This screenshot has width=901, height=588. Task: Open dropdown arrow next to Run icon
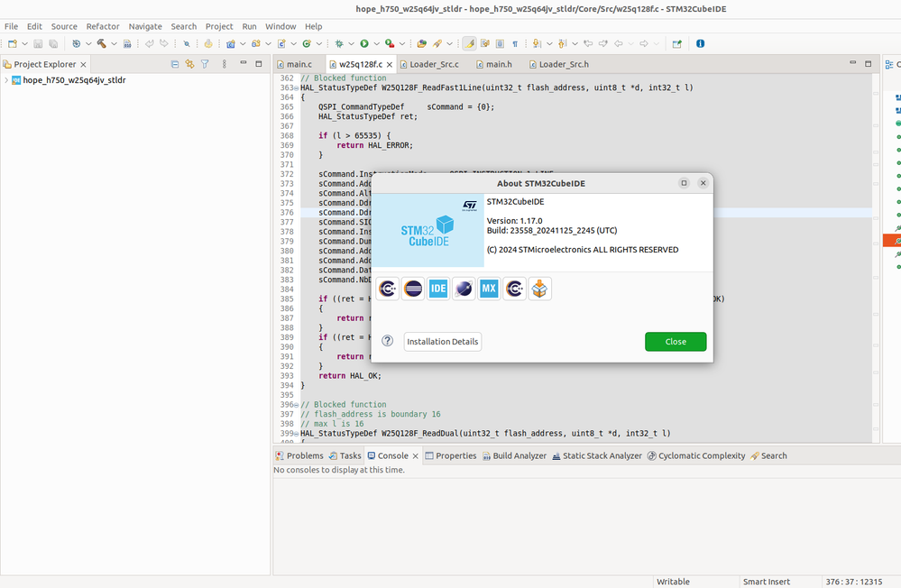click(376, 43)
